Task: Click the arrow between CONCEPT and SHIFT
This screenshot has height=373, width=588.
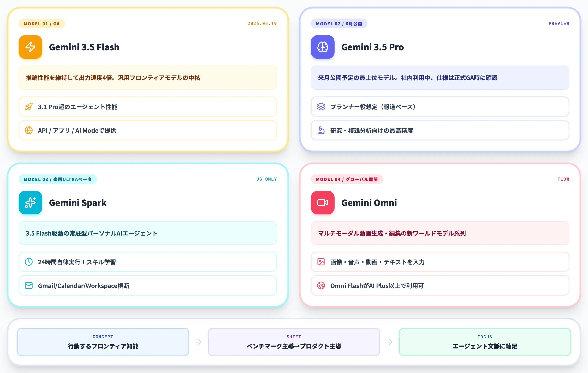Action: (x=199, y=342)
